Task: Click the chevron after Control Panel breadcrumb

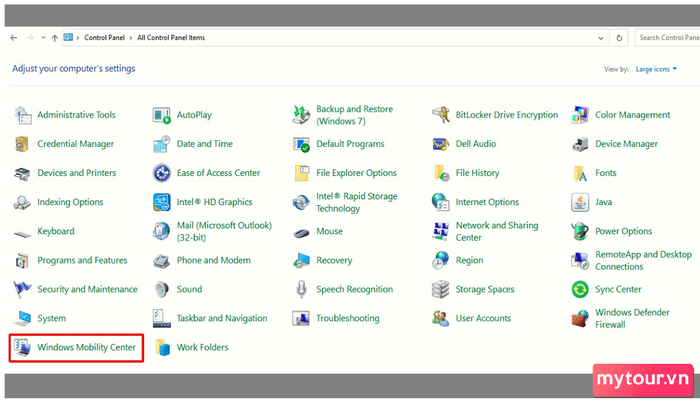Action: (x=131, y=38)
